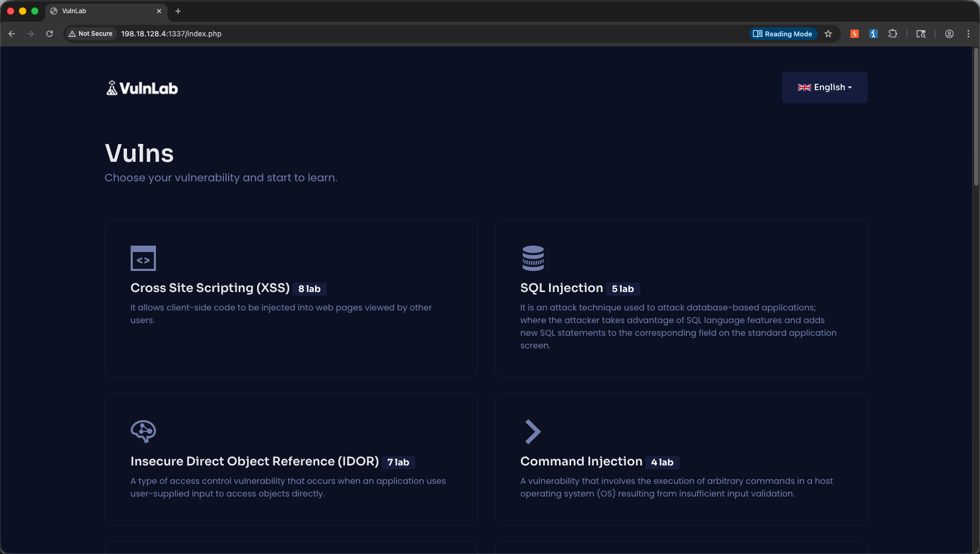Viewport: 980px width, 554px height.
Task: Open Chrome three-dot menu
Action: click(968, 34)
